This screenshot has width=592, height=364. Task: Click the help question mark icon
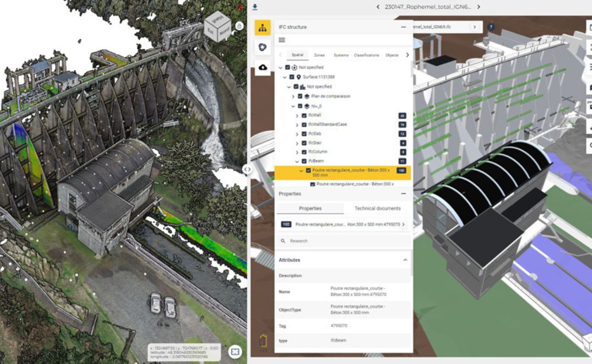point(490,27)
